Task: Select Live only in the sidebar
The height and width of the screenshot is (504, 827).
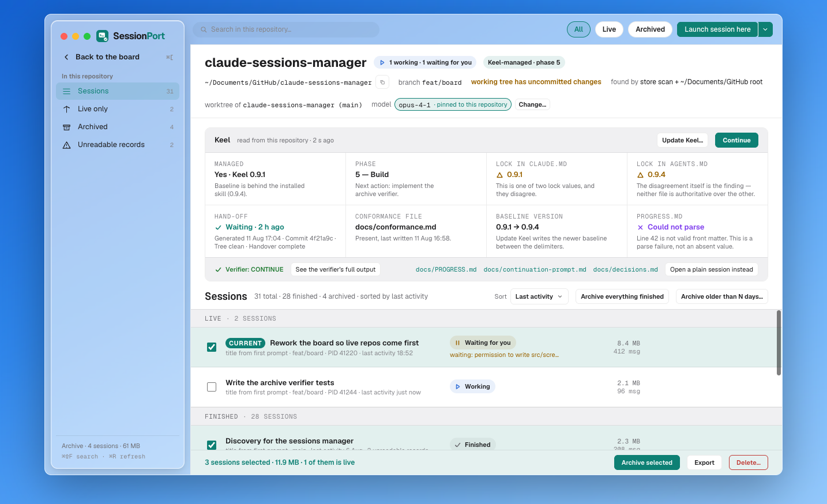Action: coord(118,109)
